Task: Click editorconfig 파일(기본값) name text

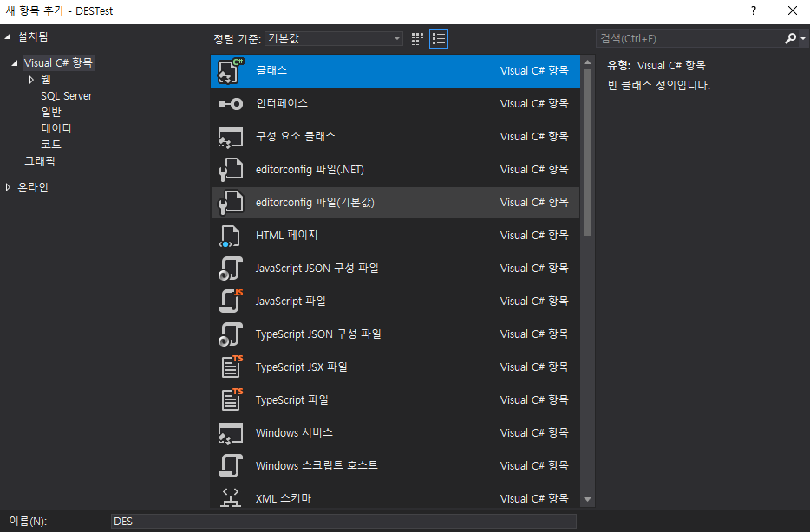Action: (x=315, y=202)
